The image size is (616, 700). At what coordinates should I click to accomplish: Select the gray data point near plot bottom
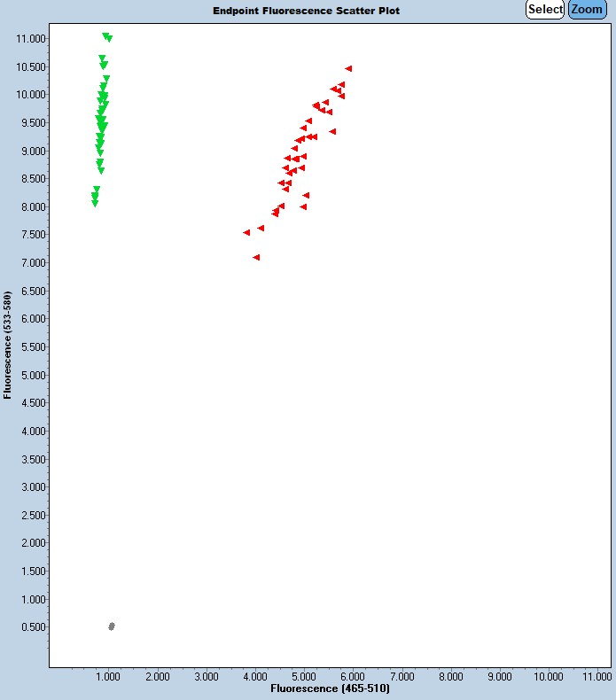(x=112, y=626)
